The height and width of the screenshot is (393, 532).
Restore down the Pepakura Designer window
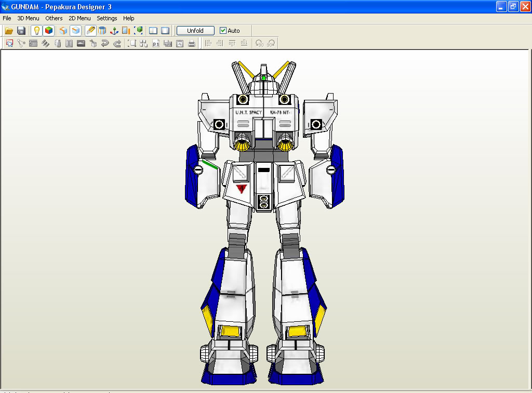(x=513, y=7)
